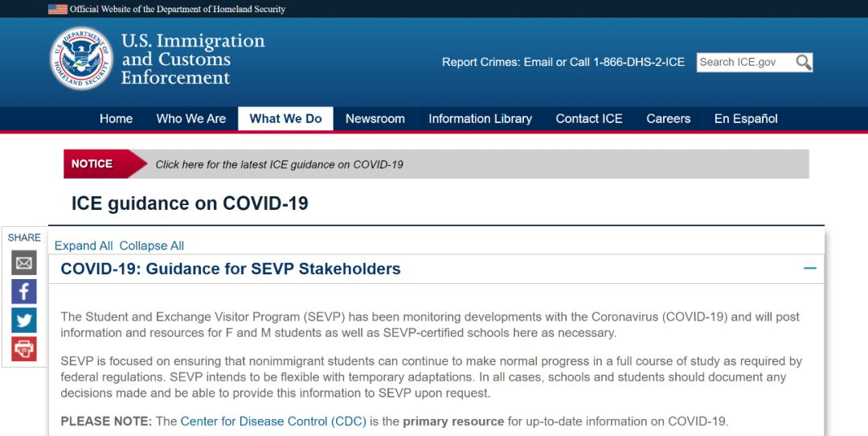Click Collapse All sections

[152, 245]
